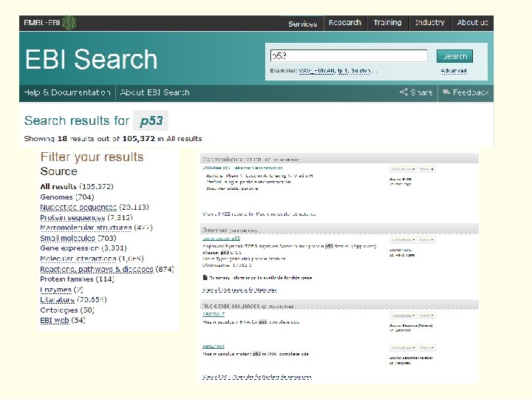Open the Training tab
Image resolution: width=532 pixels, height=399 pixels.
coord(387,23)
